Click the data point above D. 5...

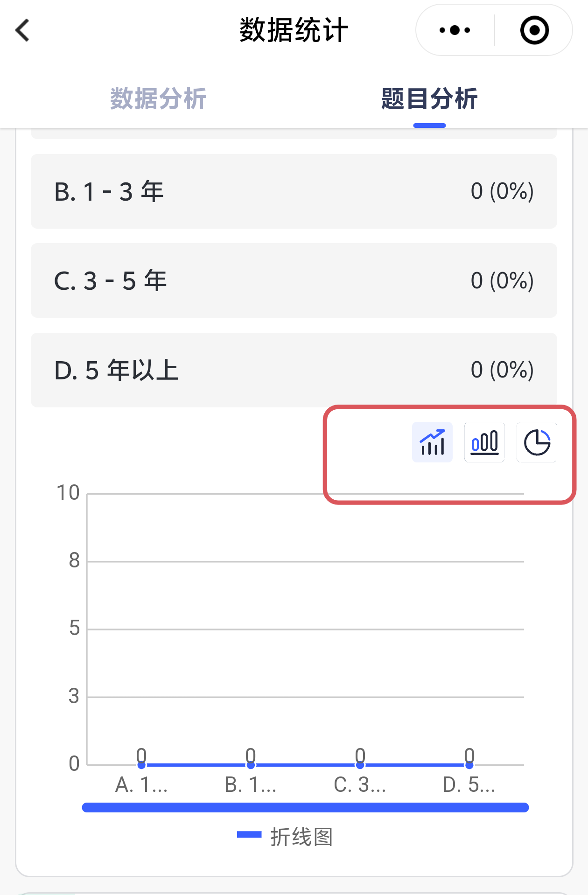pyautogui.click(x=469, y=765)
